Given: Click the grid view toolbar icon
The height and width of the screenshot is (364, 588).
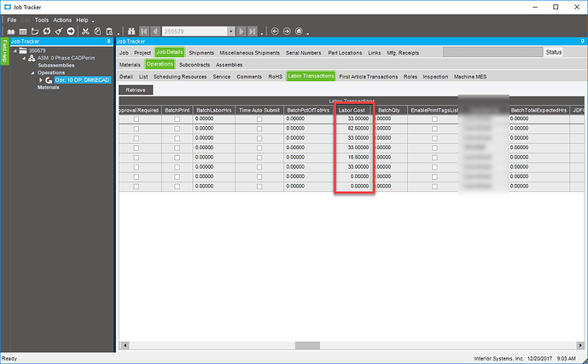Looking at the screenshot, I should [23, 32].
